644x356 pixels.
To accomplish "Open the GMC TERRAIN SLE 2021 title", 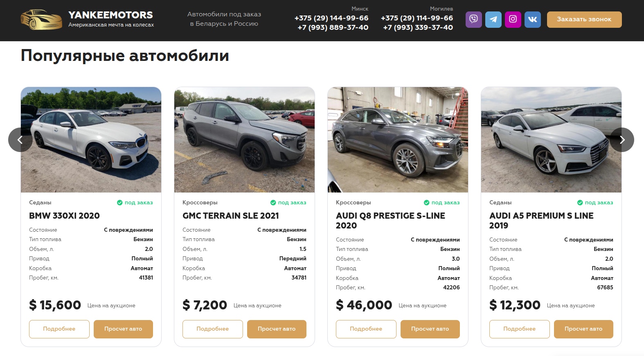I will pos(231,216).
